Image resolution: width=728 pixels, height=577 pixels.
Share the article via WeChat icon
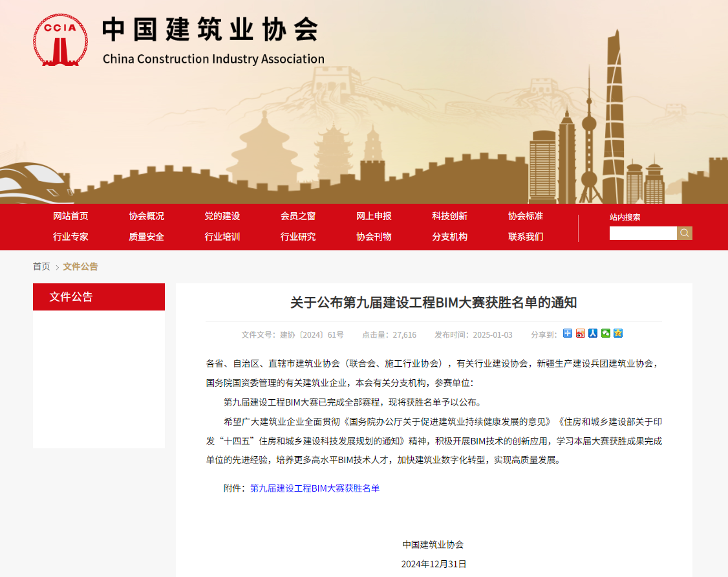[x=605, y=333]
